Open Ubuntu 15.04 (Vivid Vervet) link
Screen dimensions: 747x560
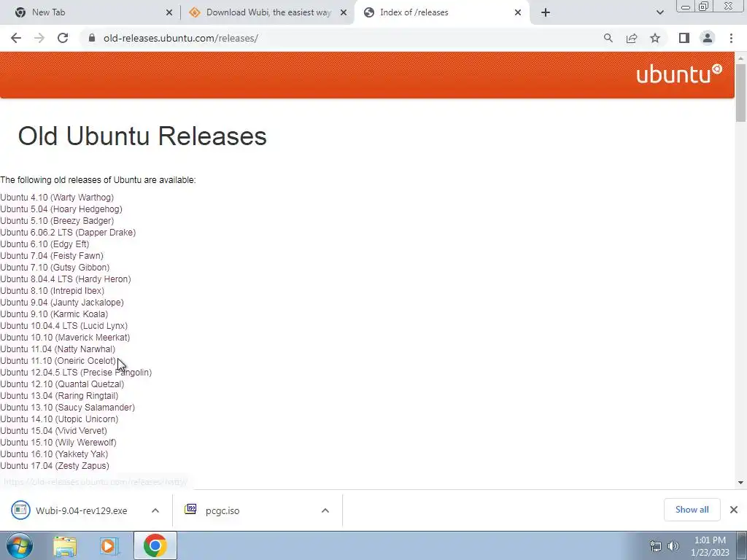pos(53,430)
